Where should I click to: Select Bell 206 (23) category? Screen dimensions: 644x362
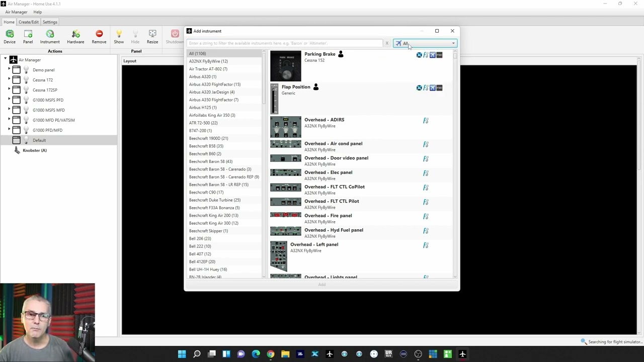point(224,238)
